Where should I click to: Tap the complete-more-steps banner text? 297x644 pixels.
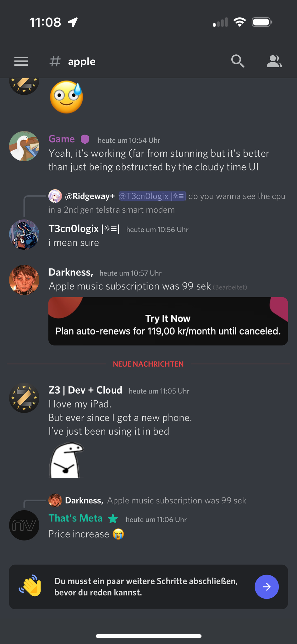[146, 587]
